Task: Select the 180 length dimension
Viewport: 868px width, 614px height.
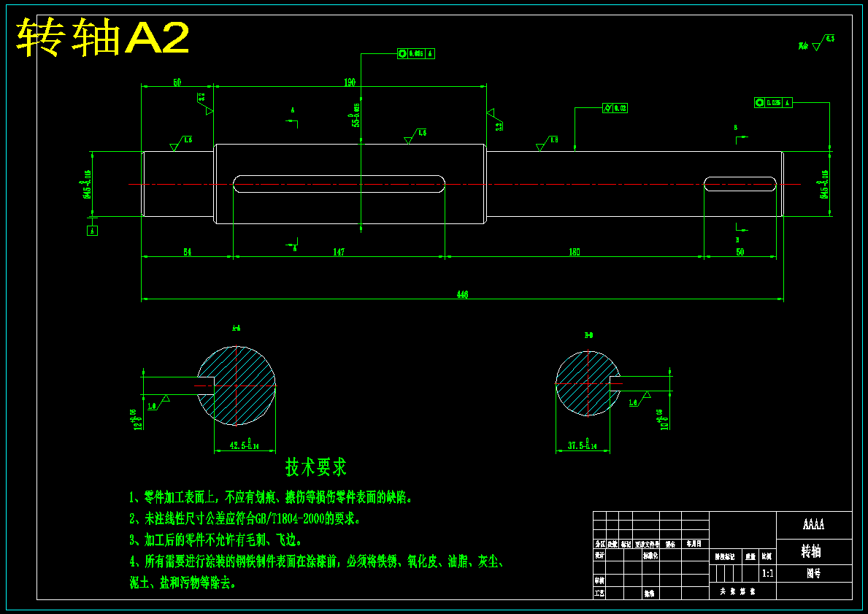Action: pos(575,252)
